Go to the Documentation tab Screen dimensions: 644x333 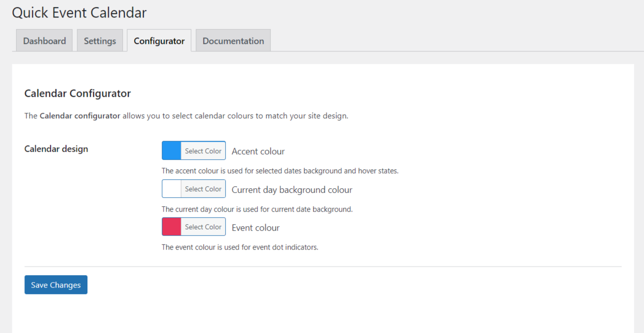coord(233,40)
